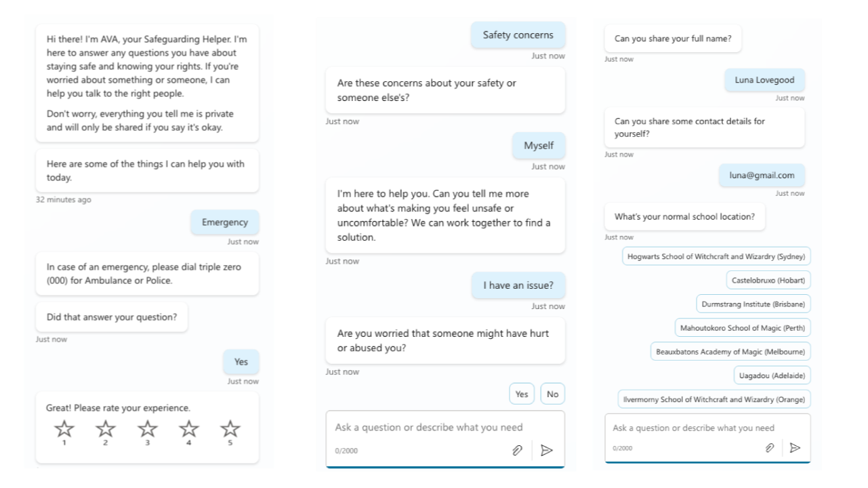The height and width of the screenshot is (488, 868).
Task: Rate the experience two stars
Action: coord(106,429)
